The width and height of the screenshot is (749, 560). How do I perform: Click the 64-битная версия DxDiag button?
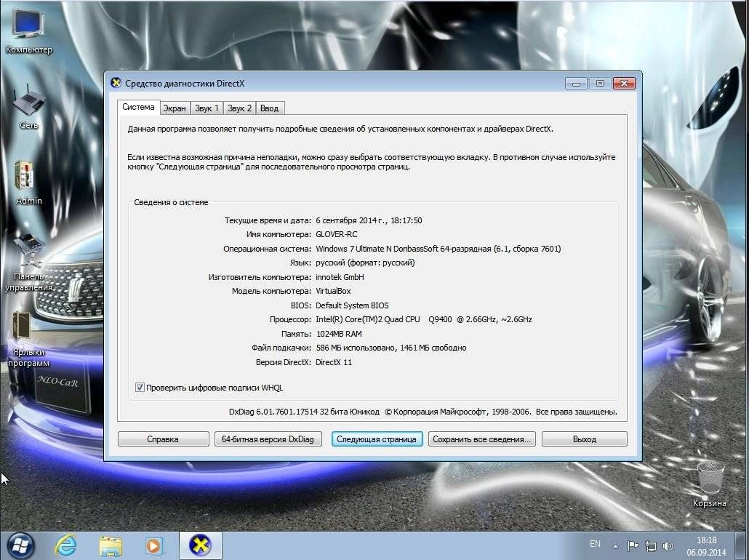coord(268,439)
